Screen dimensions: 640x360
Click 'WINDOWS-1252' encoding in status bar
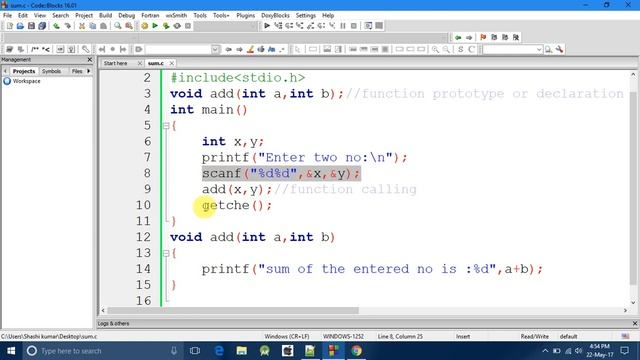[x=343, y=336]
